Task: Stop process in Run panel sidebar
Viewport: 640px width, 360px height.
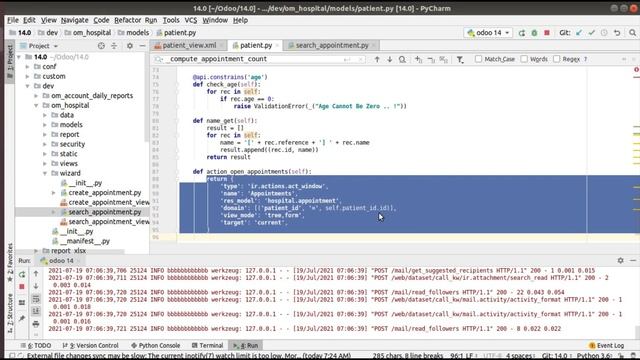Action: pos(22,287)
